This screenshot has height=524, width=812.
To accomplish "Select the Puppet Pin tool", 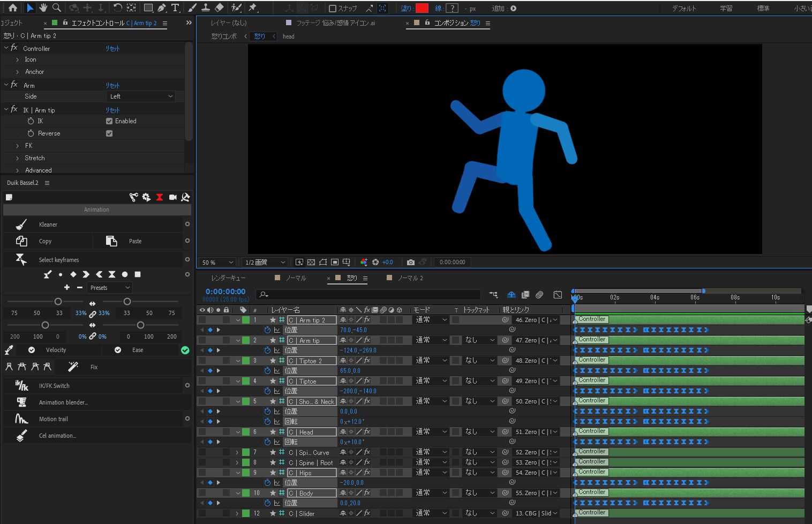I will click(x=253, y=8).
